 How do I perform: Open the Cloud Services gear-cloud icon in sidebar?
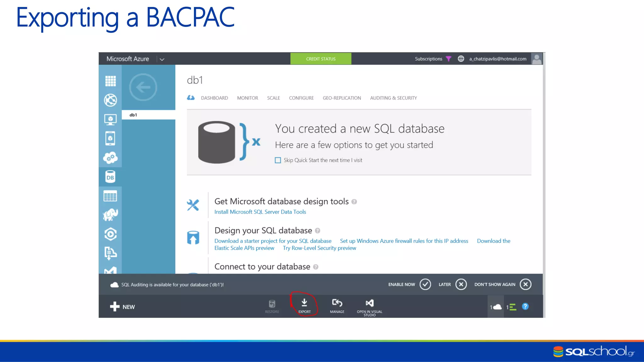pyautogui.click(x=110, y=158)
